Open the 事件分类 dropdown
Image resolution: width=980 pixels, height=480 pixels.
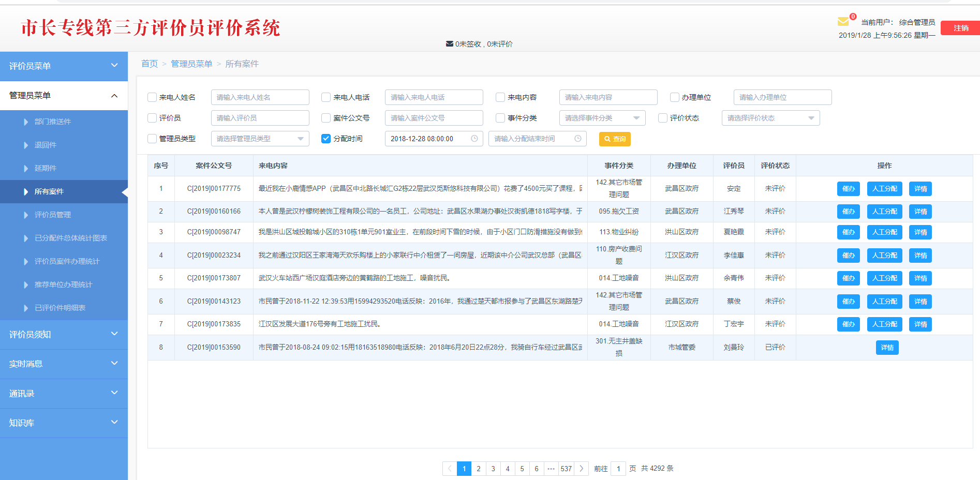pyautogui.click(x=602, y=118)
